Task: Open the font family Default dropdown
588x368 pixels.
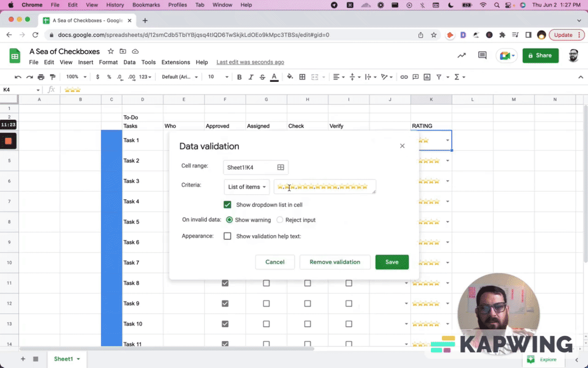Action: (180, 77)
